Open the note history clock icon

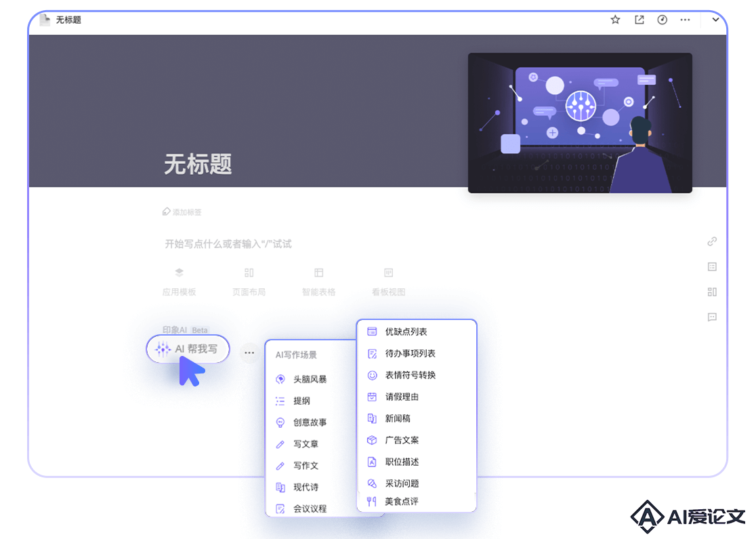coord(662,20)
